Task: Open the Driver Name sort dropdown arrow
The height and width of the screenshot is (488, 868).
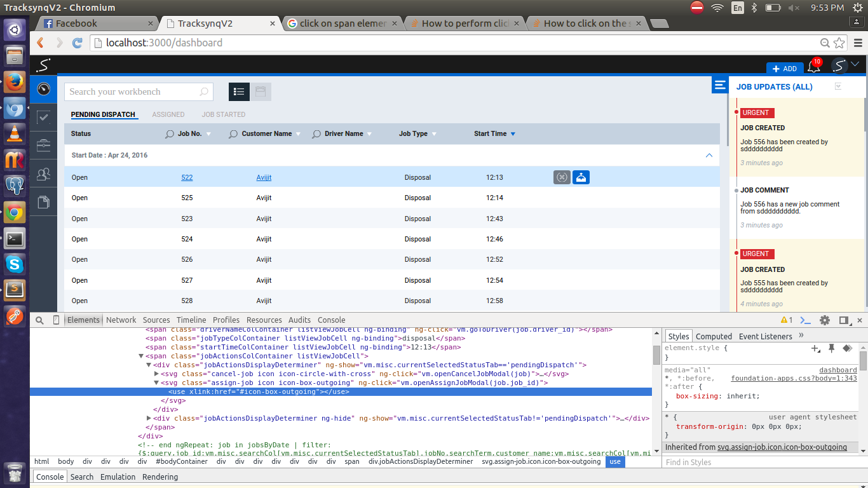Action: (369, 134)
